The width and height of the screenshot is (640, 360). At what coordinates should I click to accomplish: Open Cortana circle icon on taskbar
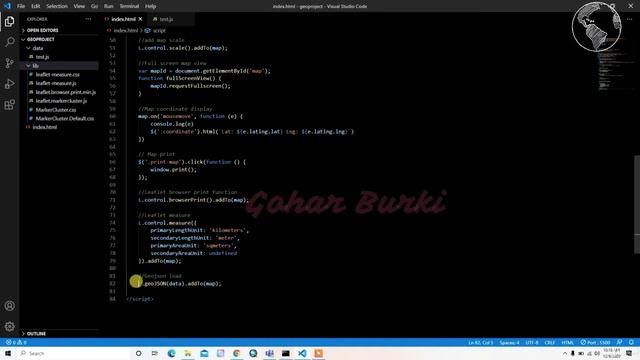(138, 353)
